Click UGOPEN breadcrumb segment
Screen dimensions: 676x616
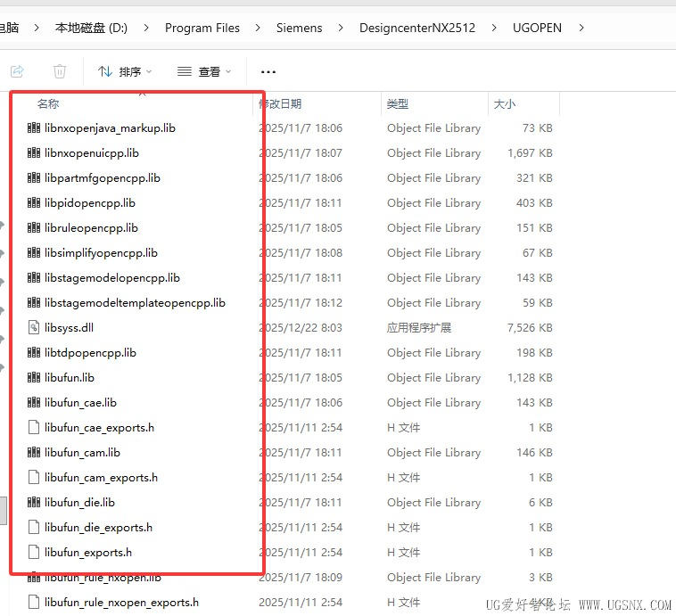tap(537, 28)
